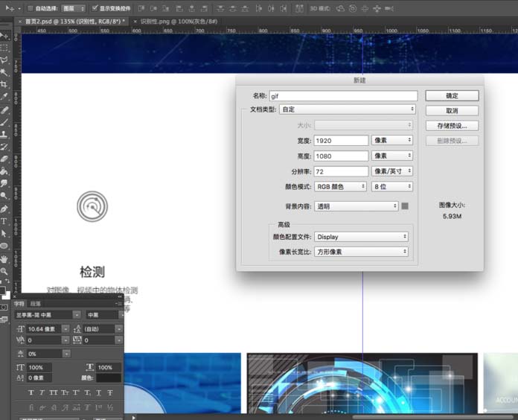Enable the 自动选择 checkbox
Screen dimensions: 518x420
coord(30,8)
